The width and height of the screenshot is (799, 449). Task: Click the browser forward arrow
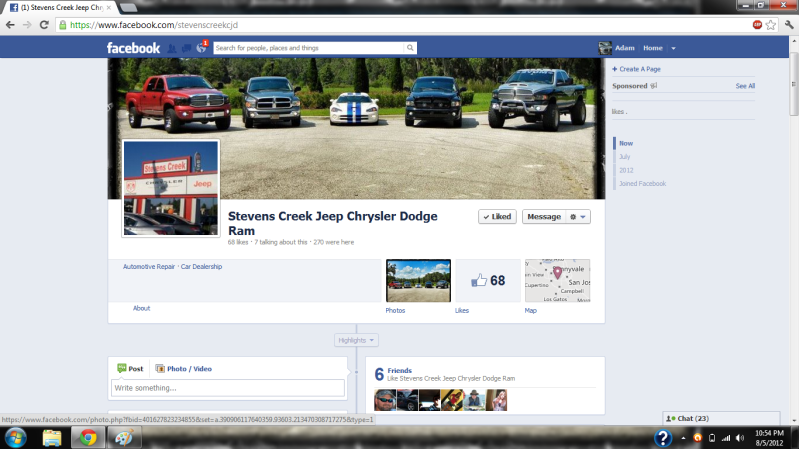(27, 25)
